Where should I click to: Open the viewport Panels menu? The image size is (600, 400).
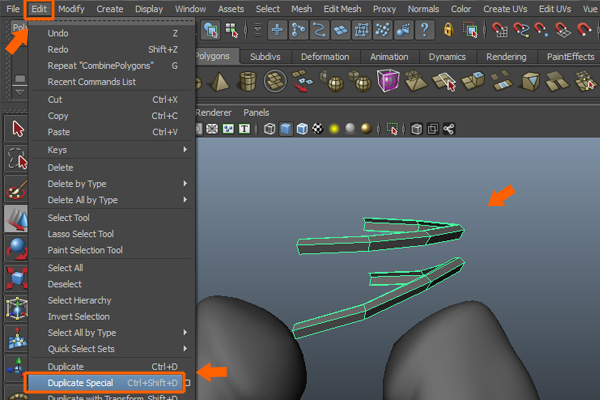[x=256, y=113]
